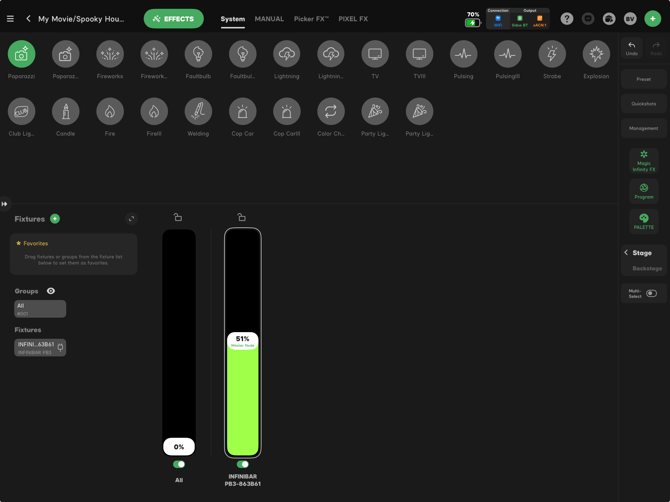
Task: Click the Favorites header
Action: click(x=32, y=243)
